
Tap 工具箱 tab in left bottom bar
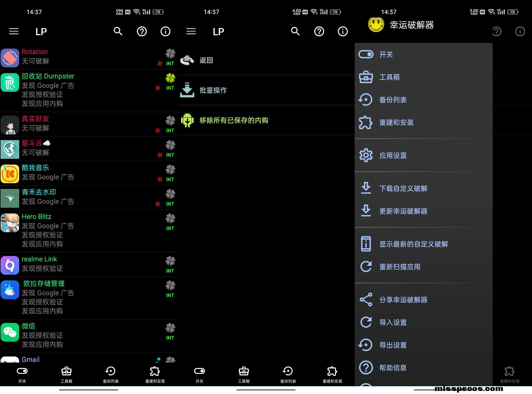(66, 375)
